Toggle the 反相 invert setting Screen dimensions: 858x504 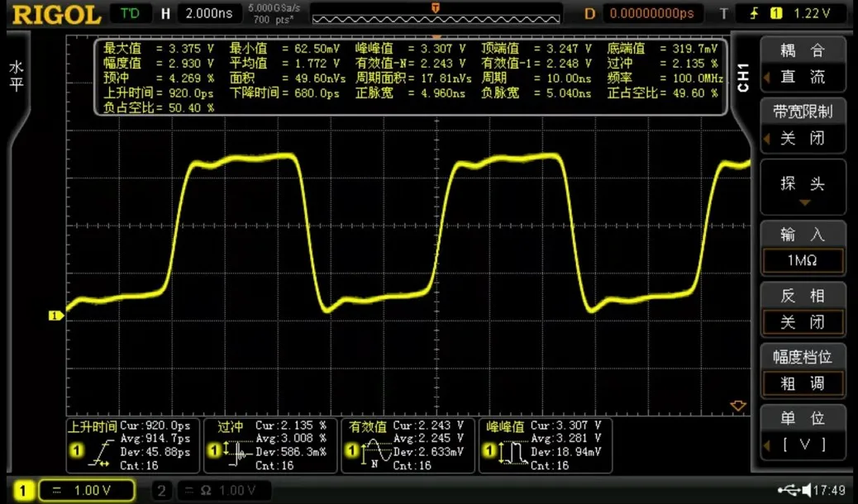[x=802, y=310]
